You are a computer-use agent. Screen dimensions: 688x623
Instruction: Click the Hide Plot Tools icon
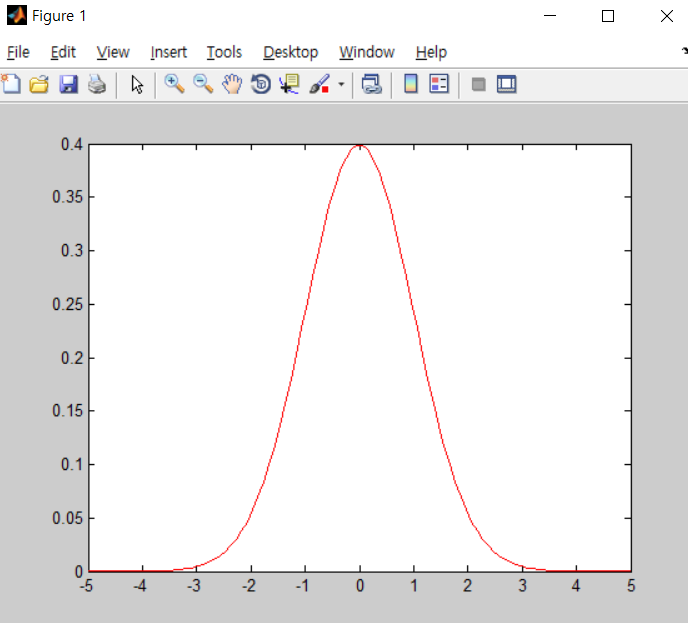[x=478, y=84]
